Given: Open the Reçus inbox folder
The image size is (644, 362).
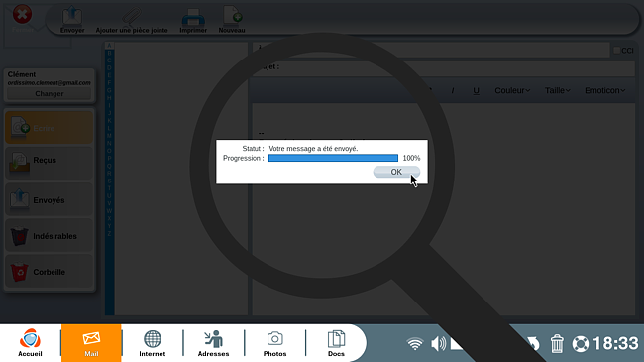Looking at the screenshot, I should (49, 164).
